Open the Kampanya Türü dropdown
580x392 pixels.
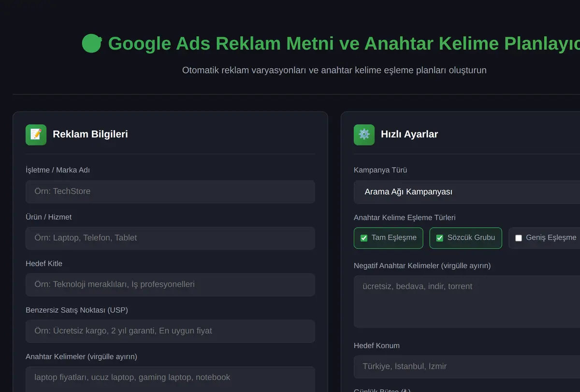click(x=467, y=192)
